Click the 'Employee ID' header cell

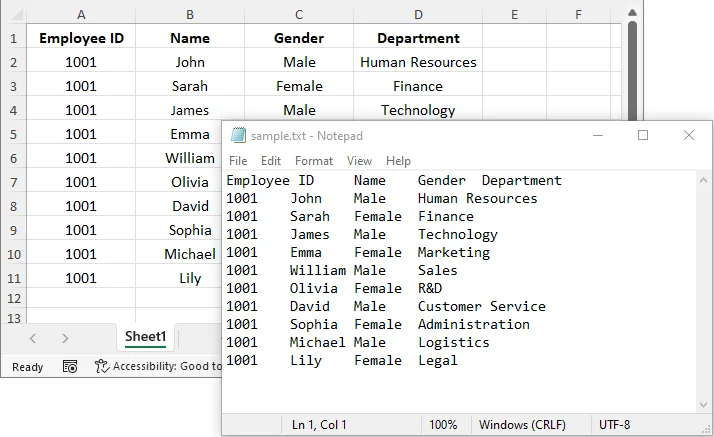click(81, 38)
